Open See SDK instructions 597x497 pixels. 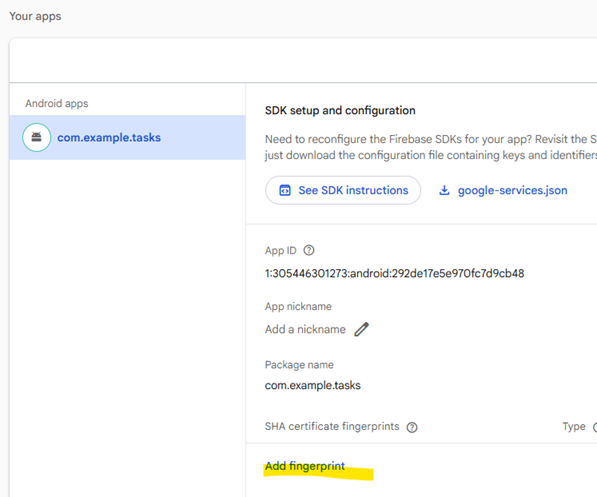(x=343, y=190)
